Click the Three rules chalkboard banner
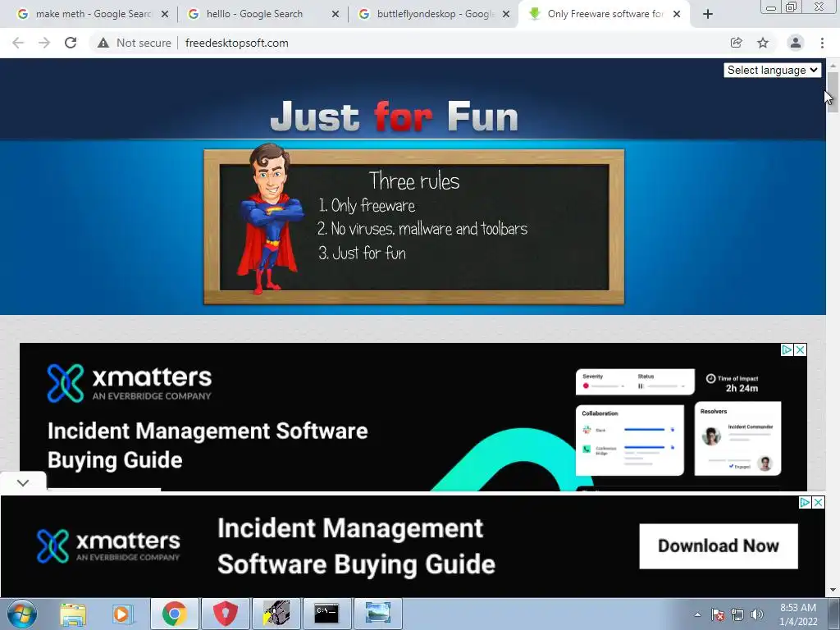Image resolution: width=840 pixels, height=630 pixels. [x=413, y=226]
